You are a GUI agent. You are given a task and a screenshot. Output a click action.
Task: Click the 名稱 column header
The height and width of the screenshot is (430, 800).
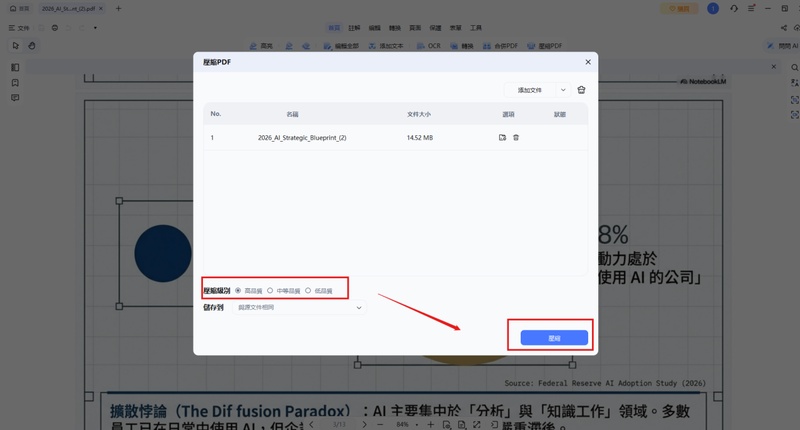292,114
